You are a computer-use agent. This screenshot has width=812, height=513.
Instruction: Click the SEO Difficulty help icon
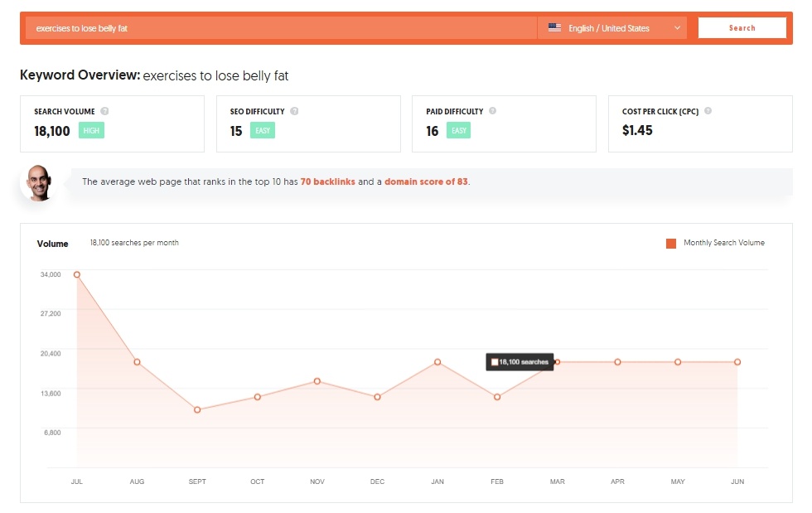tap(294, 111)
